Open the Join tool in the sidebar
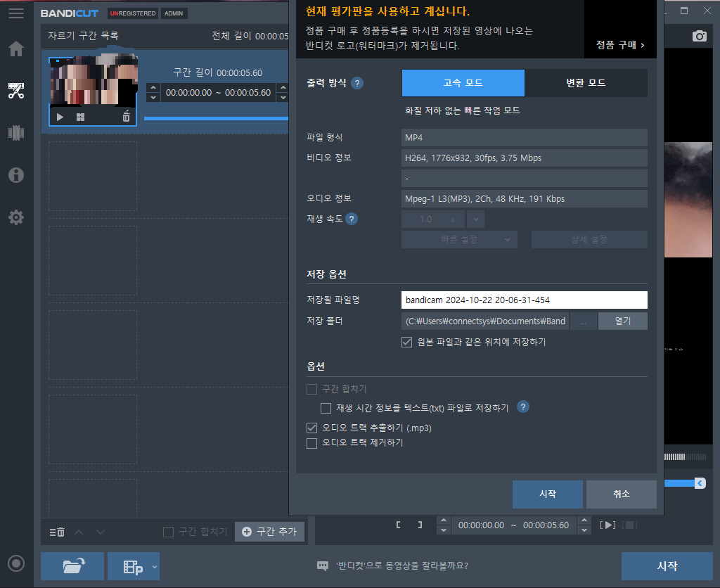 [x=15, y=133]
